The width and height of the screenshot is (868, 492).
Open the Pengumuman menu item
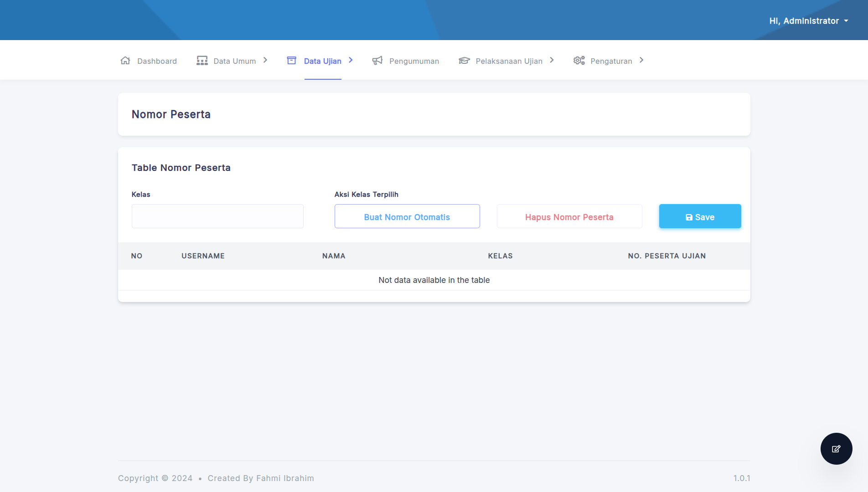click(x=414, y=61)
